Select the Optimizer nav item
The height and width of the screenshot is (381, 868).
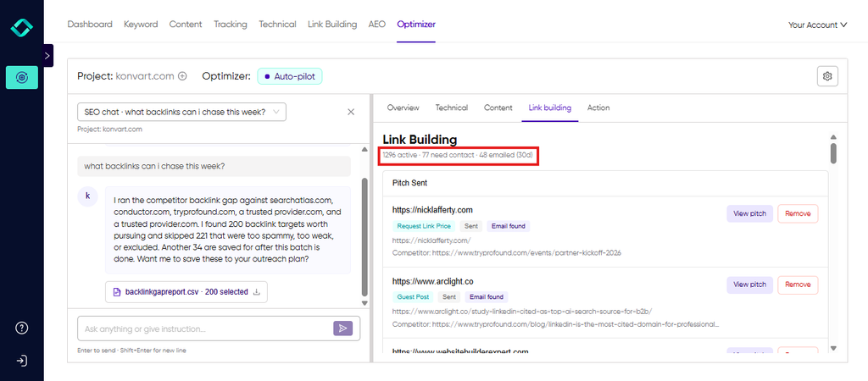tap(416, 25)
